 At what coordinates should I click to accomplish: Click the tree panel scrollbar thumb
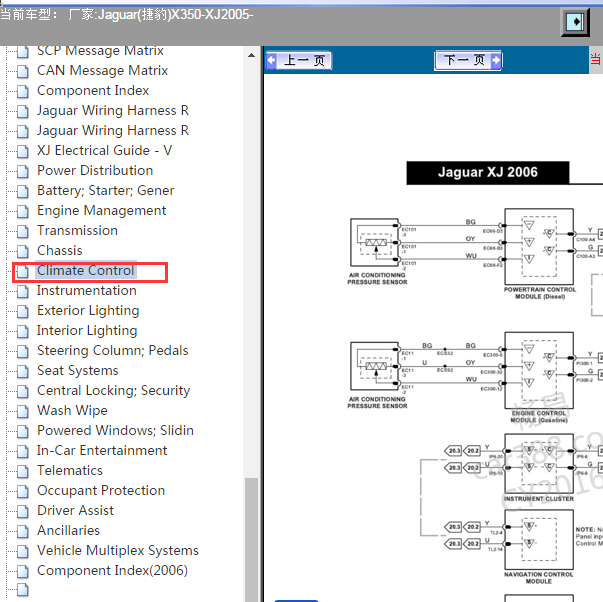tap(252, 539)
